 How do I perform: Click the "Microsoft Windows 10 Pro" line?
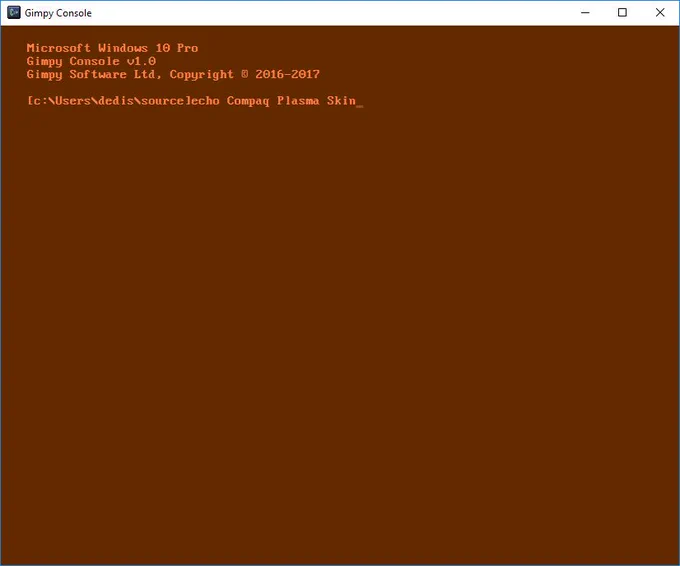[x=112, y=48]
